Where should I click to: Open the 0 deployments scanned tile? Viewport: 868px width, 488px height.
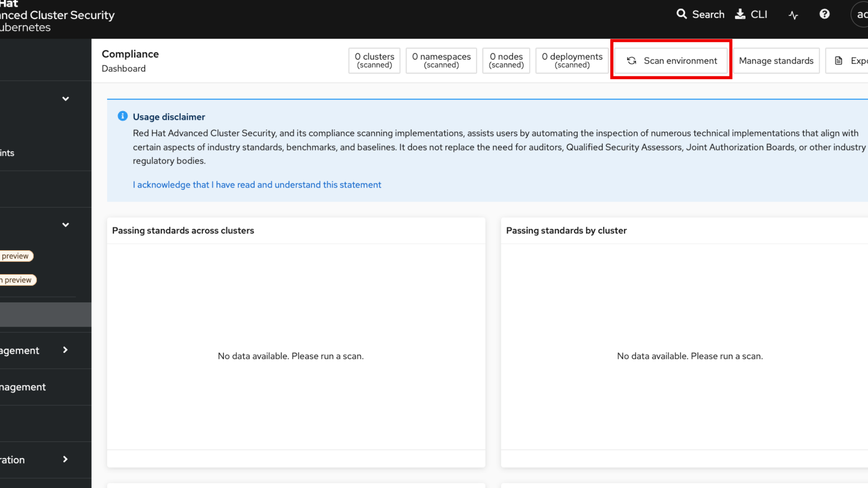coord(572,61)
